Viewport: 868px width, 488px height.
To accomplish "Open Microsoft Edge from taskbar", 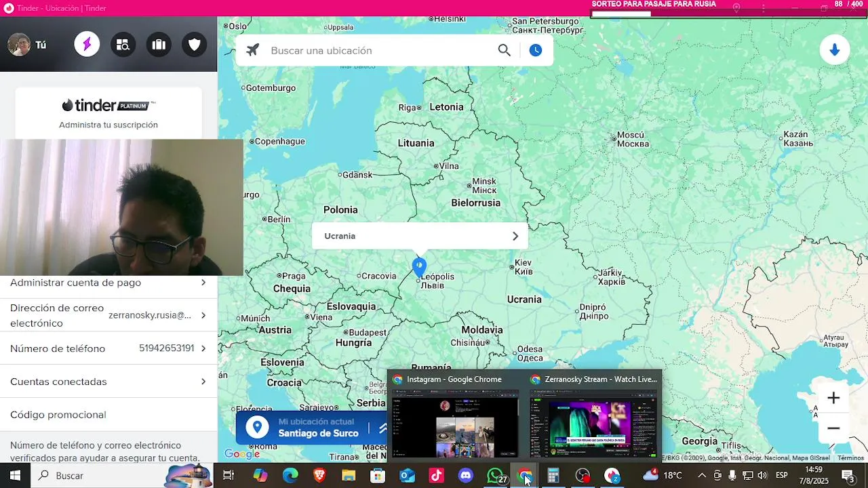I will [x=290, y=476].
